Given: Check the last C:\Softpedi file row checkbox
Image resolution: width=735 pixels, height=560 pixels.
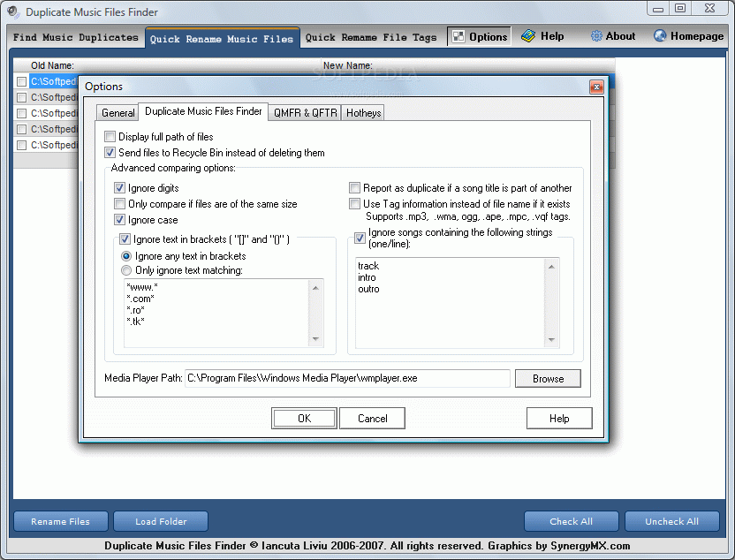Looking at the screenshot, I should [x=21, y=145].
